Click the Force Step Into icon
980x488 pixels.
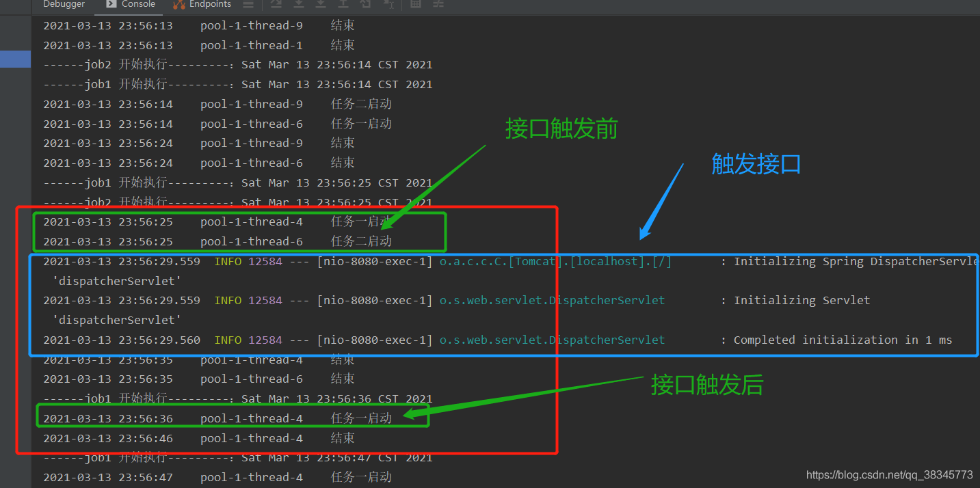pos(321,5)
